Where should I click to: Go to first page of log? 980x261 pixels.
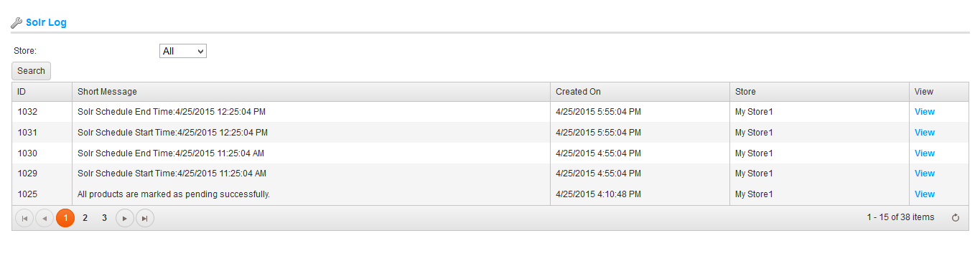tap(24, 218)
